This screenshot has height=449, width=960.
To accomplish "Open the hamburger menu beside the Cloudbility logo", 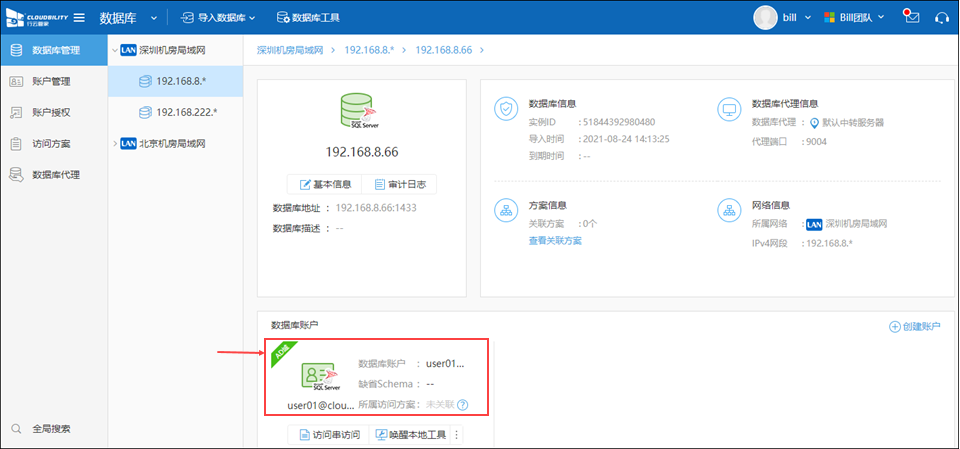I will (x=79, y=18).
